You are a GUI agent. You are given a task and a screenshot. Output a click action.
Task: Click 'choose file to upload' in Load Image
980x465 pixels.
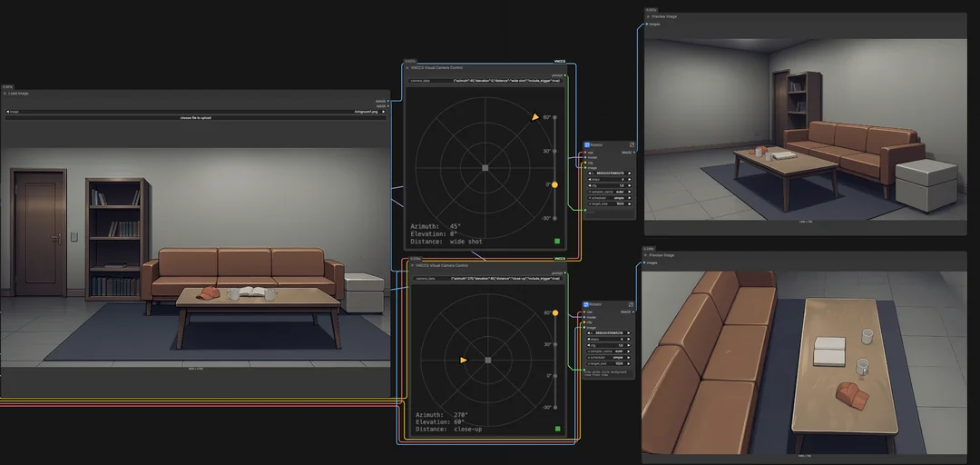pyautogui.click(x=196, y=118)
